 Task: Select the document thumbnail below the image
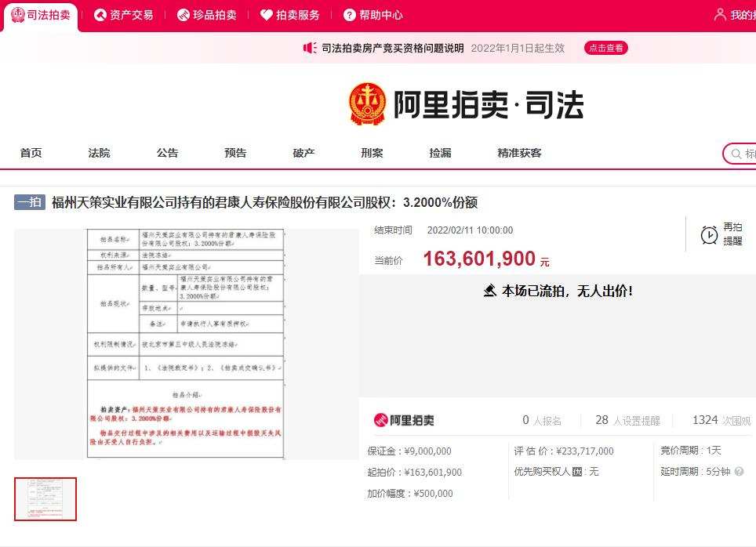tap(45, 499)
